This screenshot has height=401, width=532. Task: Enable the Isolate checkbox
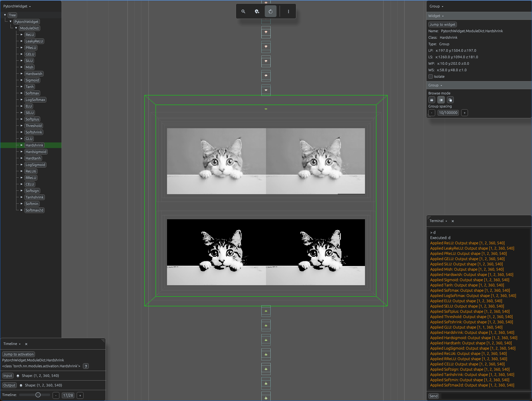coord(431,76)
